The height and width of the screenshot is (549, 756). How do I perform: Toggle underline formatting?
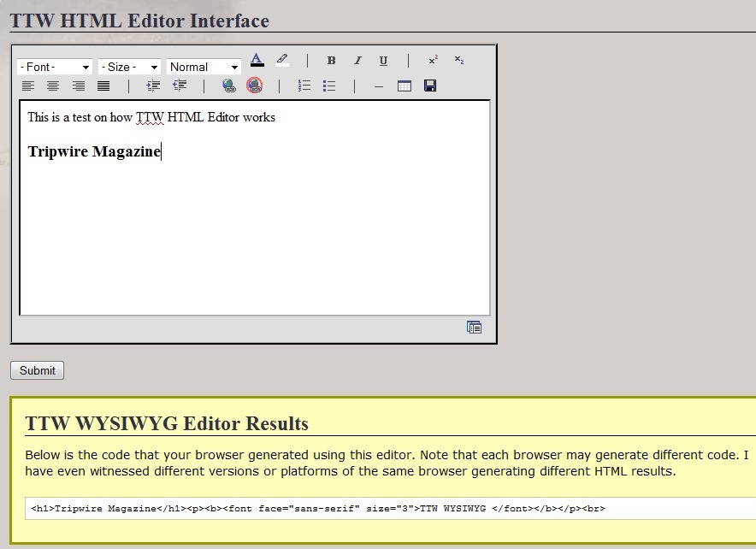tap(383, 60)
